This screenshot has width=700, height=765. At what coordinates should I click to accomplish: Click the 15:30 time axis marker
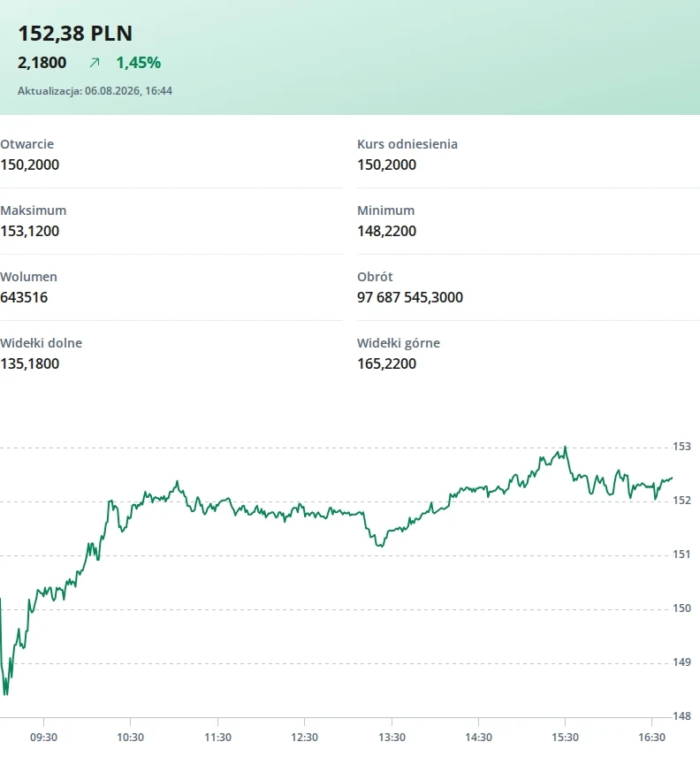coord(565,738)
